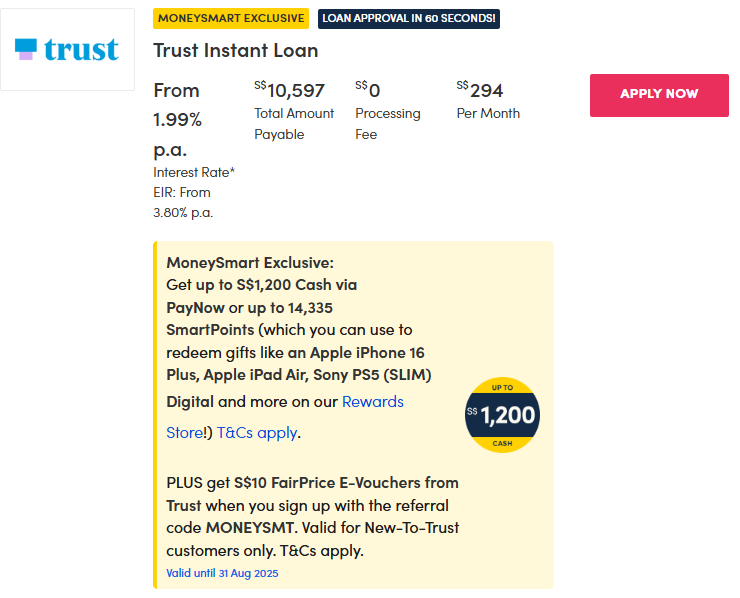Click the Per Month label
Viewport: 740px width, 598px height.
(x=488, y=113)
